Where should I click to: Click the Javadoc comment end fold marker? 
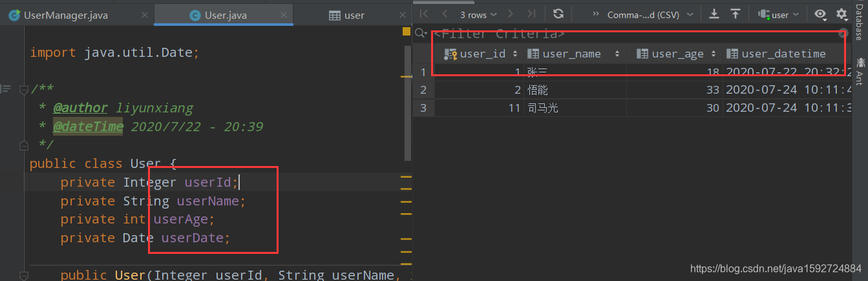point(24,145)
